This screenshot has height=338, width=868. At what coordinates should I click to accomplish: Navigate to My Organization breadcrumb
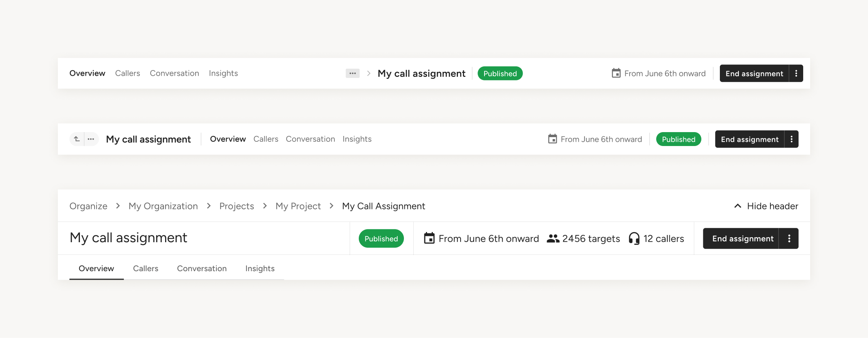(163, 206)
